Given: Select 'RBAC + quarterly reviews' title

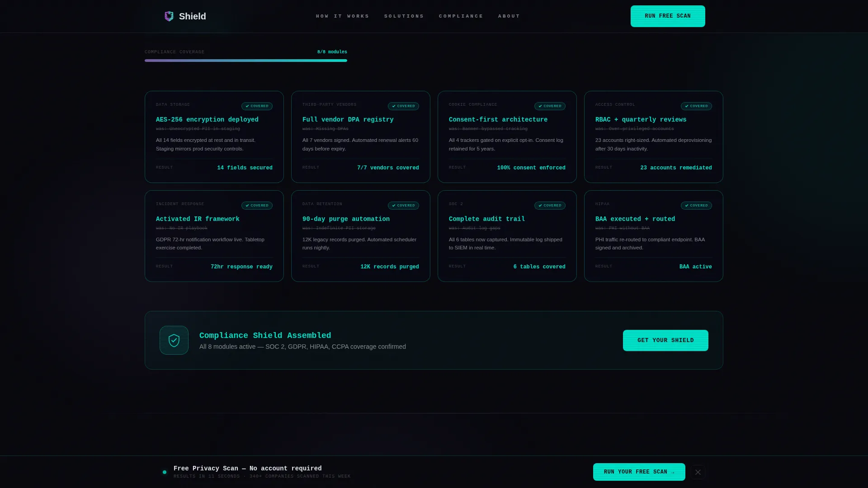Looking at the screenshot, I should click(641, 120).
